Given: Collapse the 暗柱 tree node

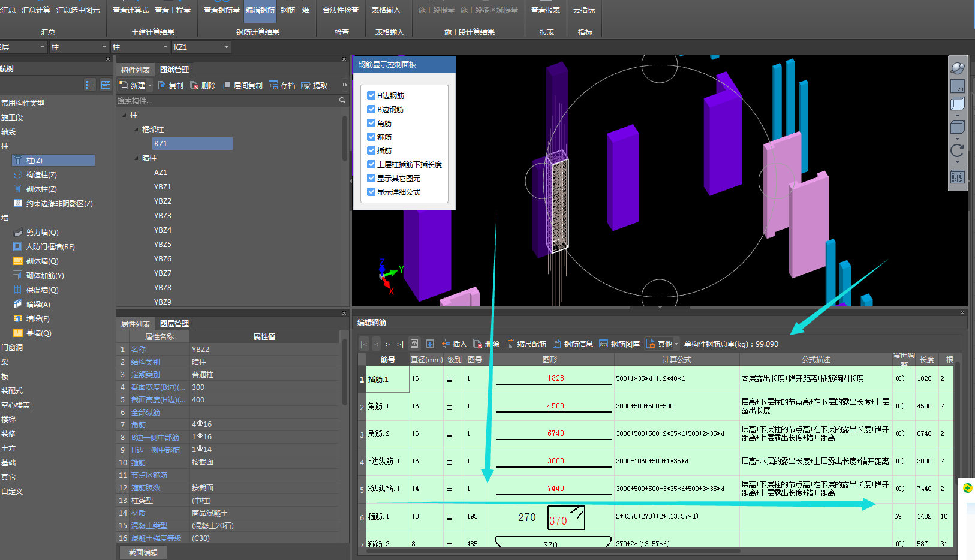Looking at the screenshot, I should [x=136, y=158].
